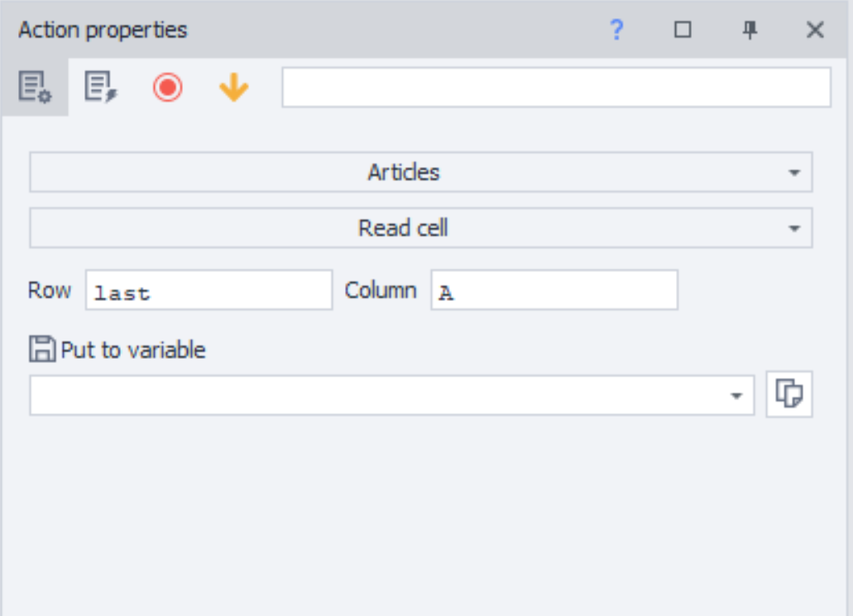Close the Action properties panel
This screenshot has height=616, width=853.
815,31
